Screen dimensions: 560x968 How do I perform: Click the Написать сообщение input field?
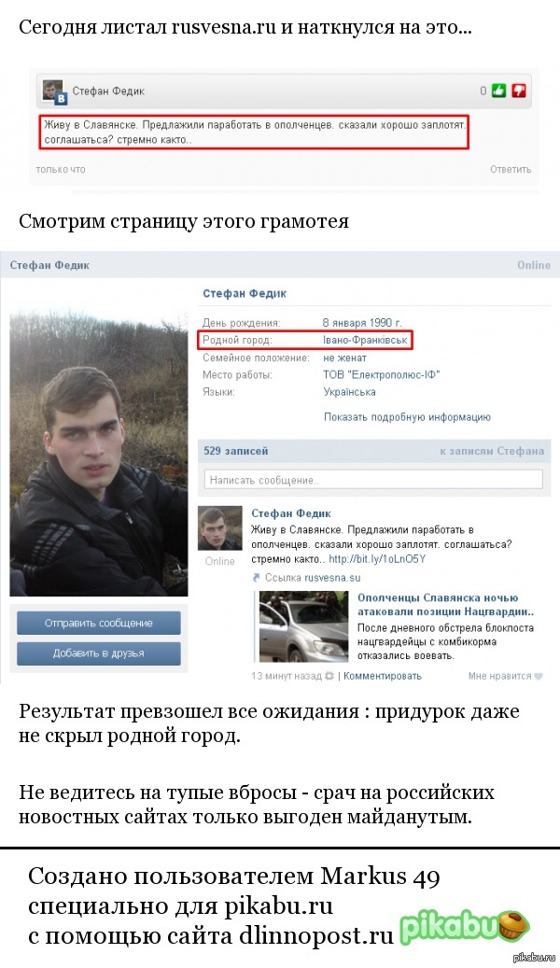coord(373,480)
